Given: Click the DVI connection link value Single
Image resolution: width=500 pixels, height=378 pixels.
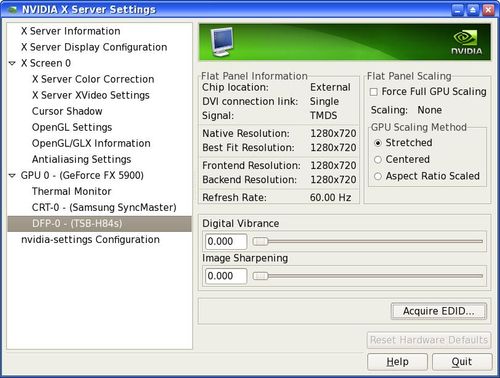Looking at the screenshot, I should [324, 101].
